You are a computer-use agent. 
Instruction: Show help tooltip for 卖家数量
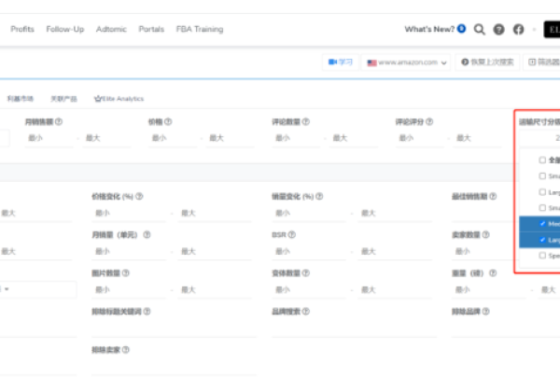[x=485, y=234]
